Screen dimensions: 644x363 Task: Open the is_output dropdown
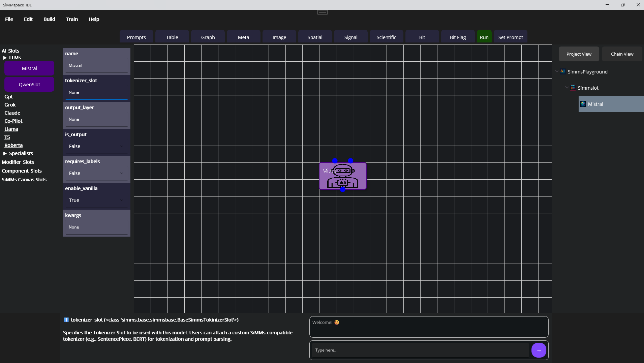click(x=96, y=146)
